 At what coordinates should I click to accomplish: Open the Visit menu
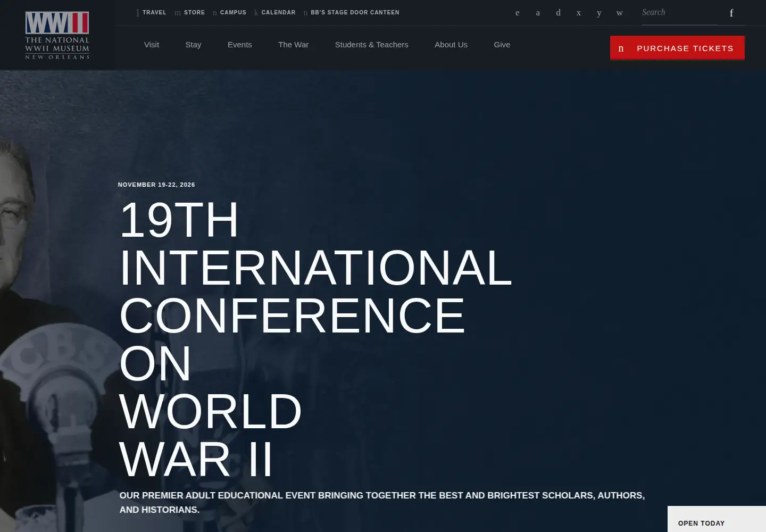152,45
